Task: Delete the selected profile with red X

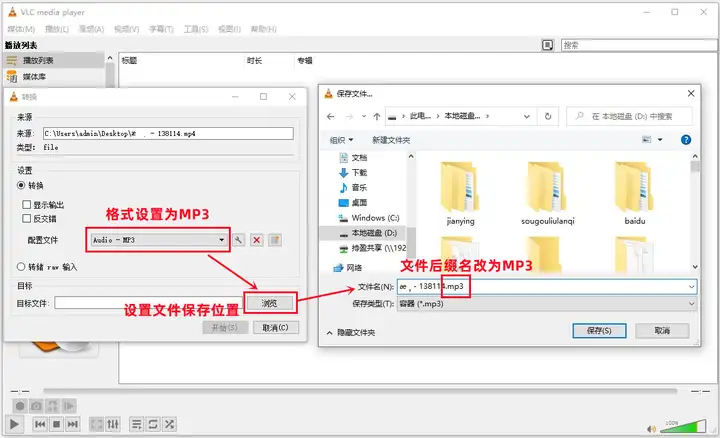Action: point(257,240)
